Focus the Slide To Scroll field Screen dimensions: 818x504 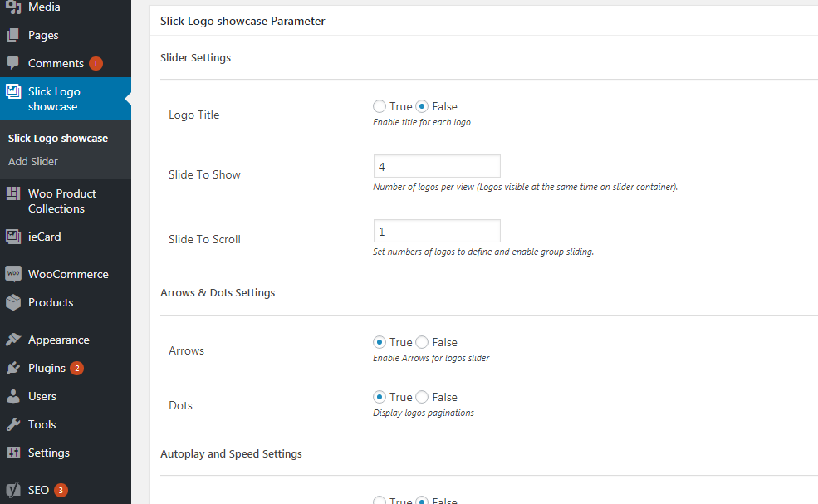click(437, 231)
